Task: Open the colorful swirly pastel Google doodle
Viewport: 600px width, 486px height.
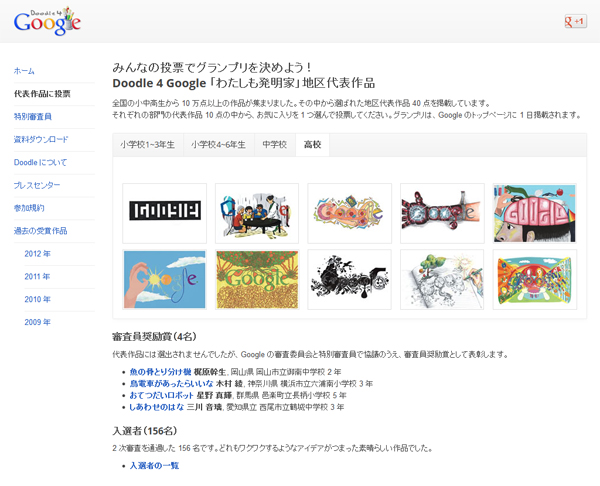Action: coord(349,213)
